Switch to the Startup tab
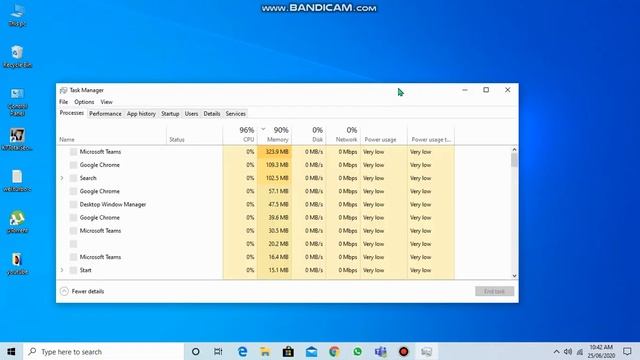Image resolution: width=640 pixels, height=360 pixels. pyautogui.click(x=170, y=114)
